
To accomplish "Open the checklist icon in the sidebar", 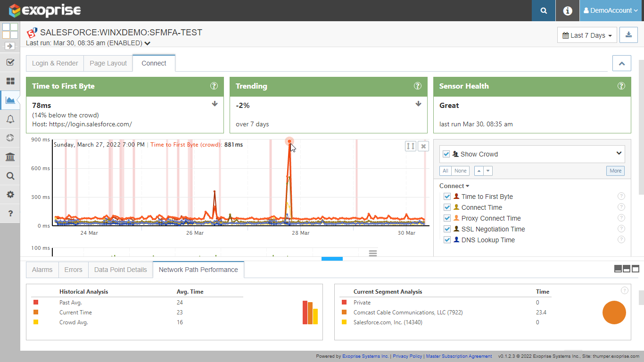I will point(10,62).
